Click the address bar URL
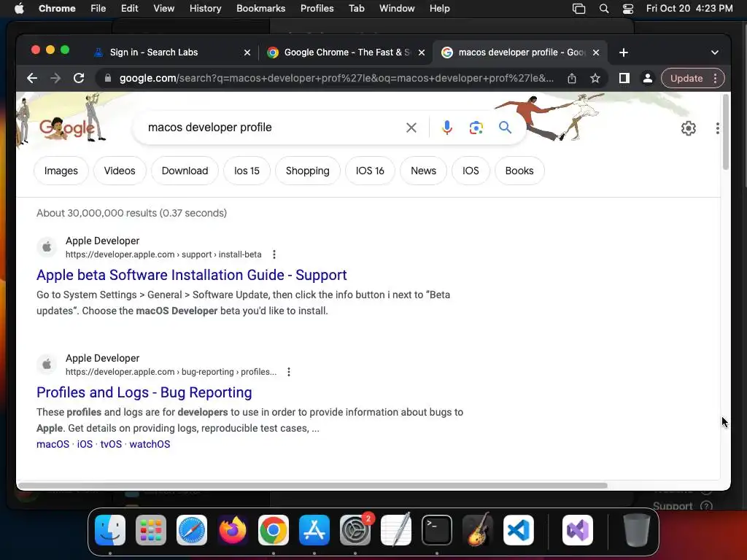 pos(336,78)
